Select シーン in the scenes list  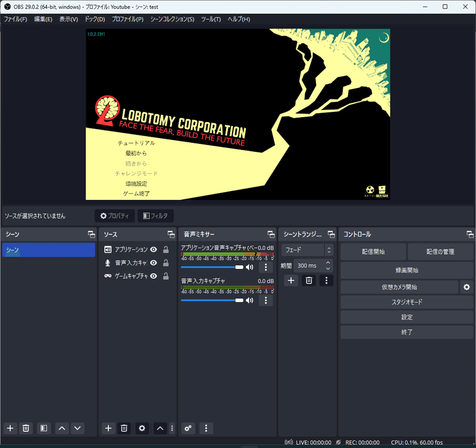[x=49, y=250]
